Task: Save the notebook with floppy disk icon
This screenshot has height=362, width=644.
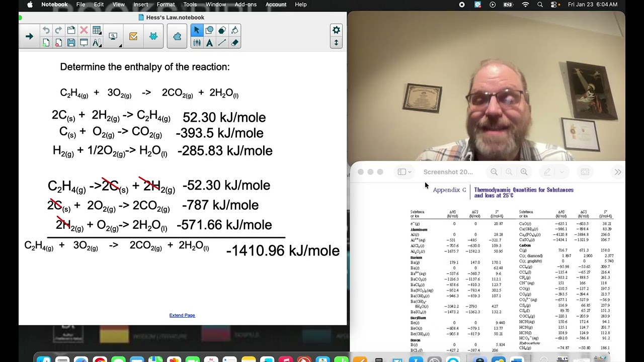Action: click(x=71, y=43)
